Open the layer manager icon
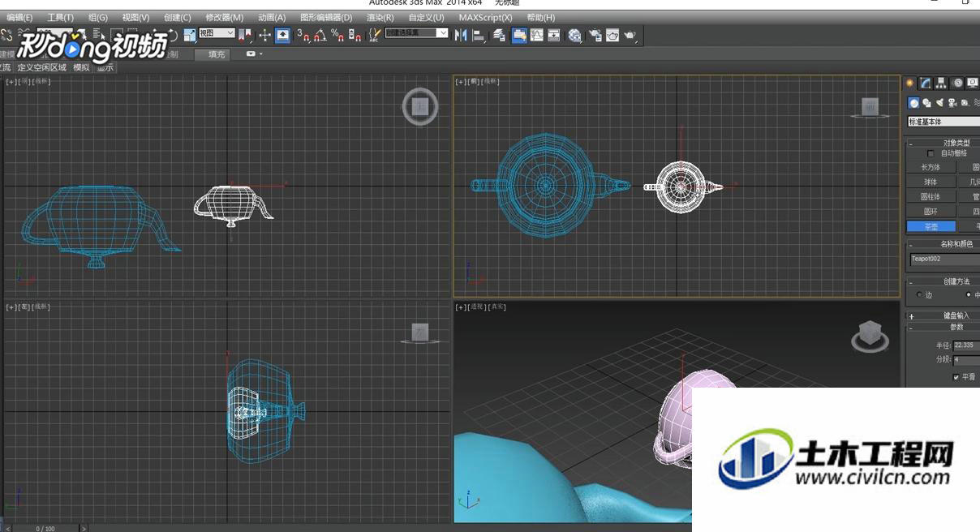The width and height of the screenshot is (980, 532). (499, 35)
